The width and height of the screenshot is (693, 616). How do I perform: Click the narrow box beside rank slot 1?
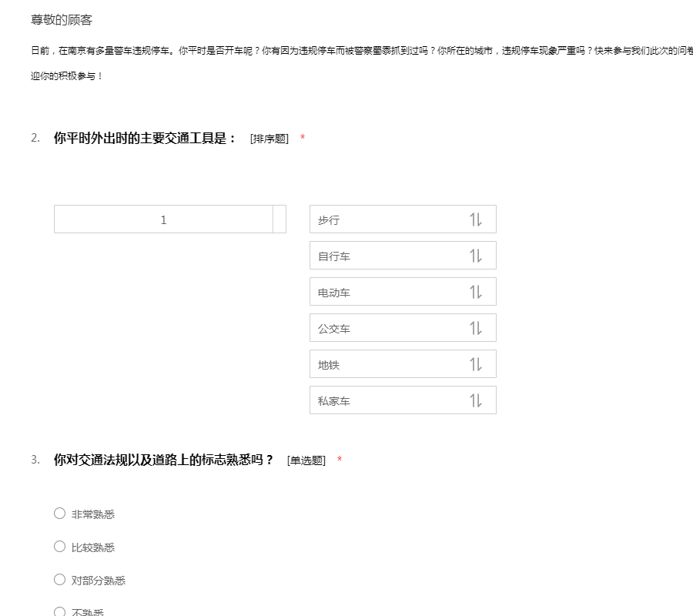click(x=280, y=219)
